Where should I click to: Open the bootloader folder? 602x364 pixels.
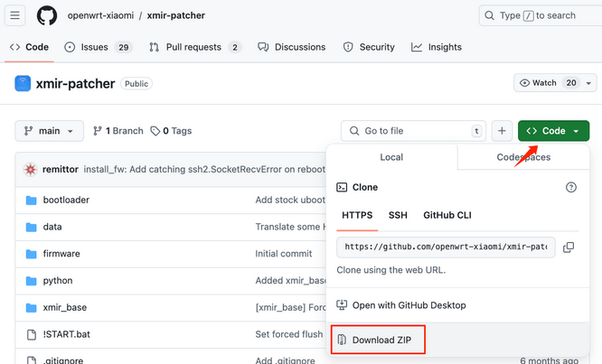click(x=66, y=200)
